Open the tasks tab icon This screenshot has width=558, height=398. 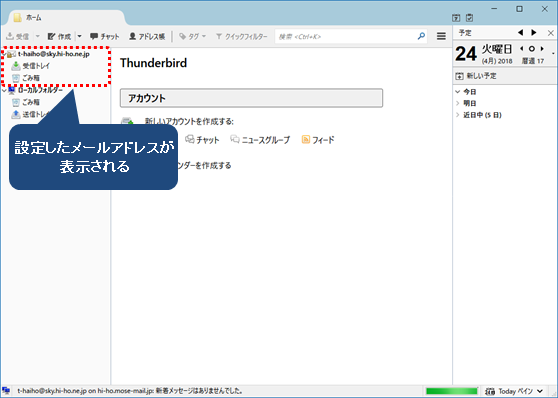pos(469,17)
